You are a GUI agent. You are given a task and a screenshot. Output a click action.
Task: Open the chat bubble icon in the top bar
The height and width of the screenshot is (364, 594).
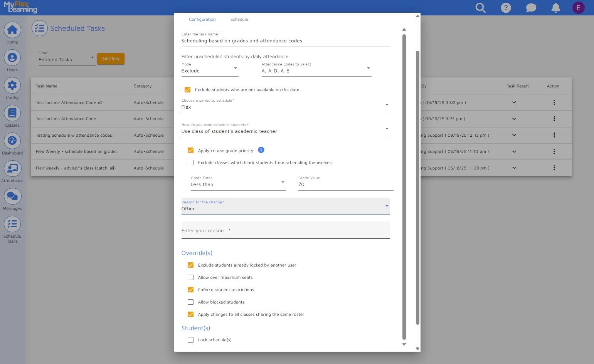pyautogui.click(x=531, y=8)
